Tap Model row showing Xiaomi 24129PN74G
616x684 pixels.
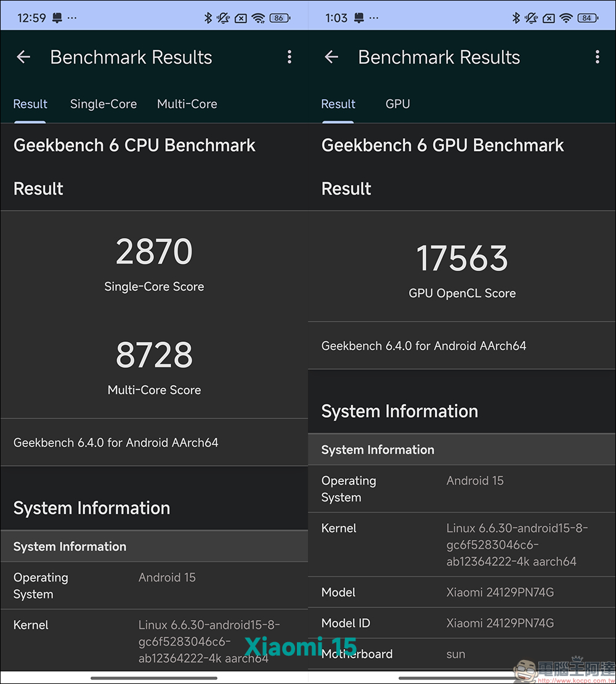pos(462,592)
